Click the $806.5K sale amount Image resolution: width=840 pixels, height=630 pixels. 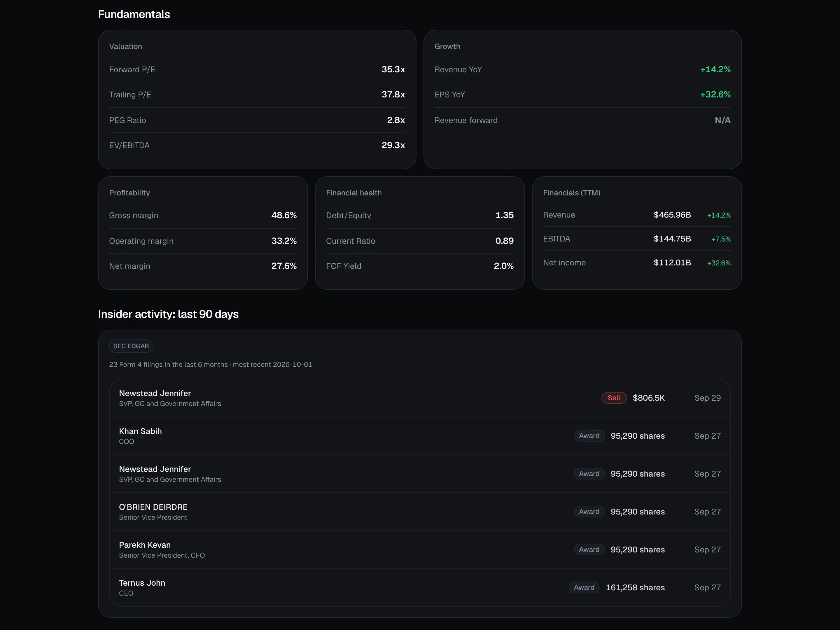(649, 398)
